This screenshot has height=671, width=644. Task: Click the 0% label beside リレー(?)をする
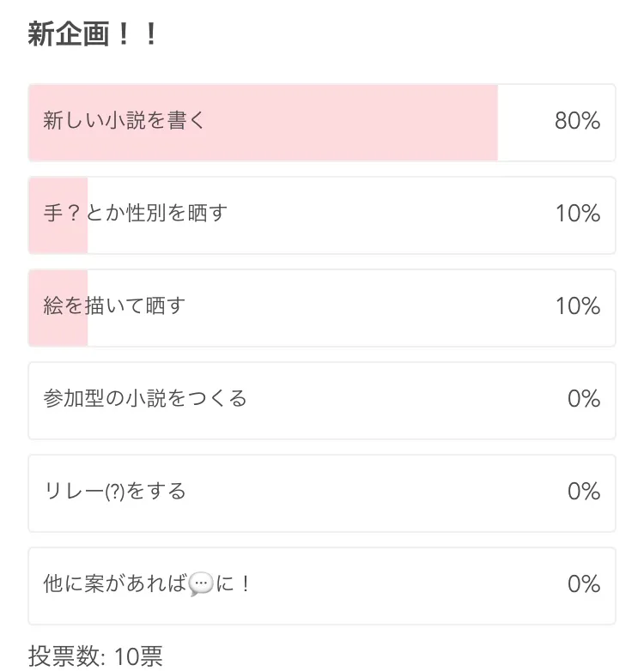(583, 492)
